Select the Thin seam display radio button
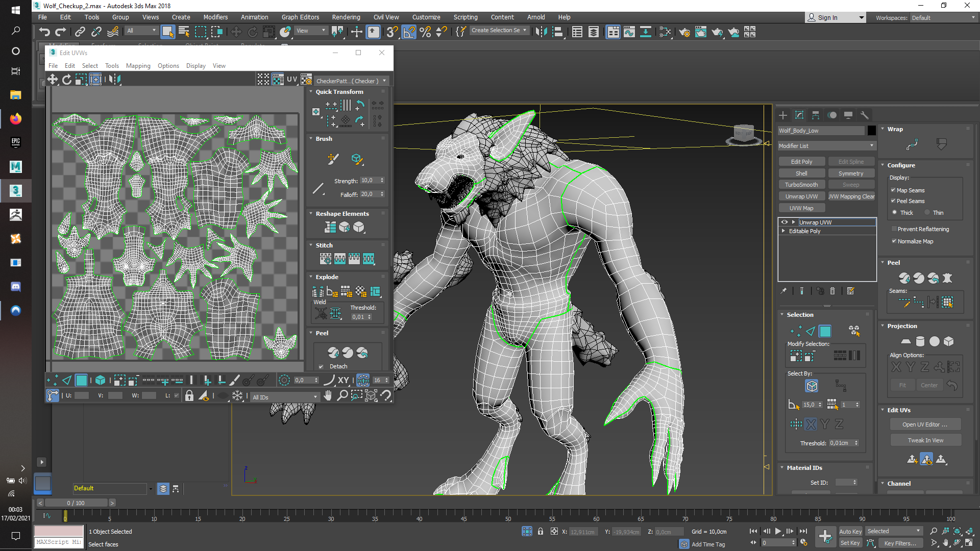This screenshot has height=551, width=980. pos(927,213)
